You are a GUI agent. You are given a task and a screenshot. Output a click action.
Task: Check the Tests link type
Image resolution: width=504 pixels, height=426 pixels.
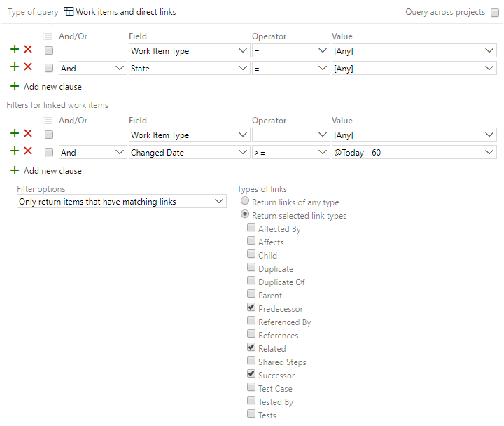tap(251, 414)
